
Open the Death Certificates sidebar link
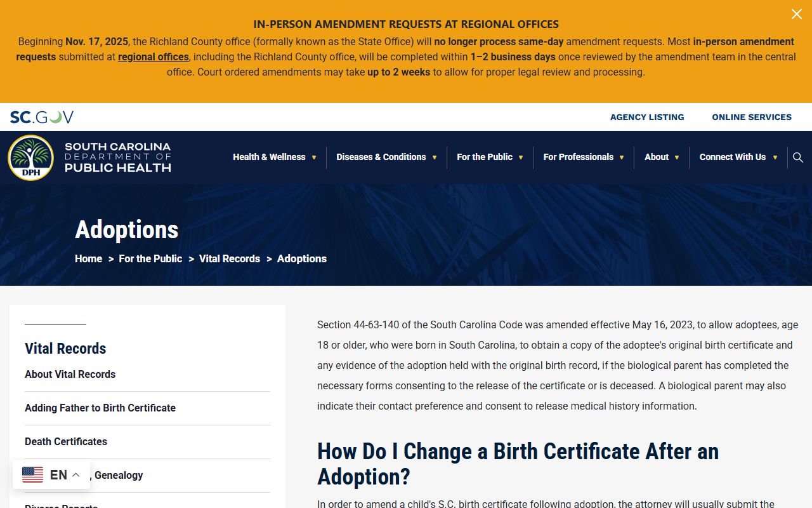pos(66,441)
